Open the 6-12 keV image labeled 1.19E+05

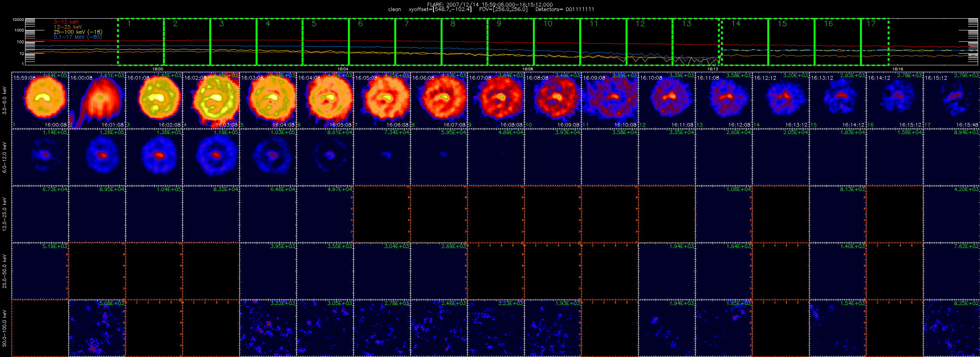tap(211, 157)
